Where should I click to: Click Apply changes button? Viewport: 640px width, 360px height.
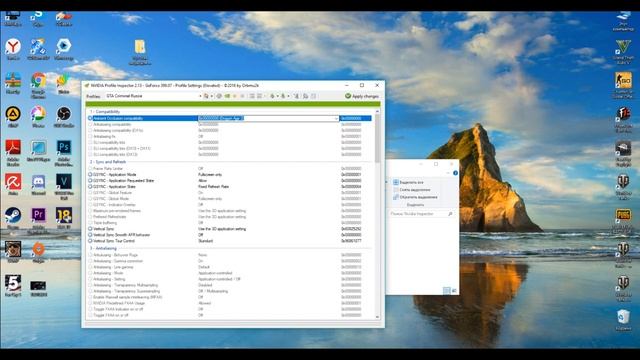tap(362, 96)
